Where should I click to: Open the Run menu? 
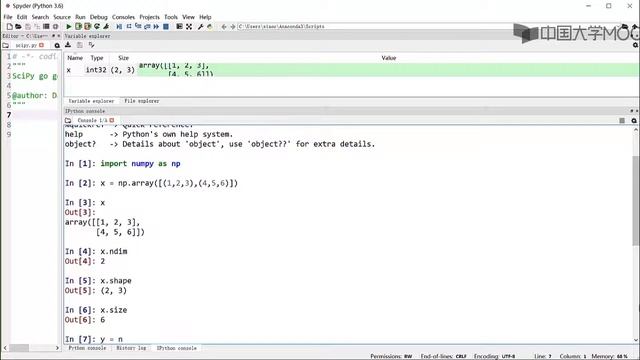click(80, 17)
